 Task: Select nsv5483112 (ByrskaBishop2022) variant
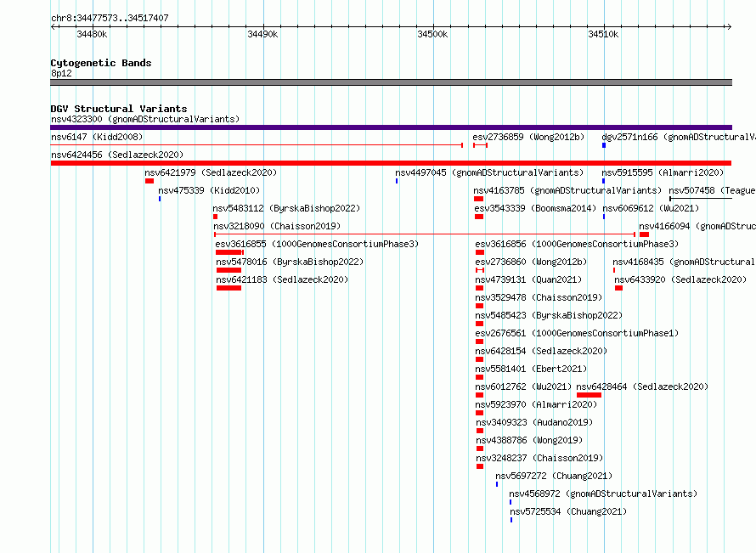tap(286, 208)
